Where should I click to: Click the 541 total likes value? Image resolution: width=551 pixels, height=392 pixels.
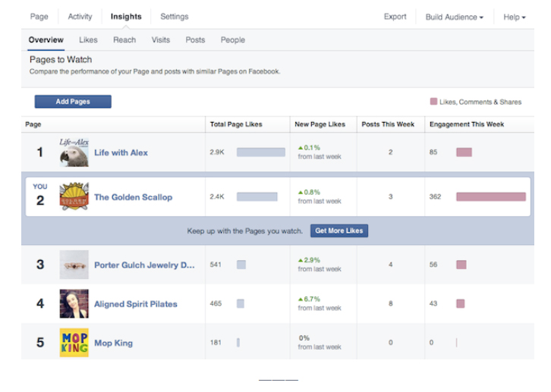(x=216, y=265)
